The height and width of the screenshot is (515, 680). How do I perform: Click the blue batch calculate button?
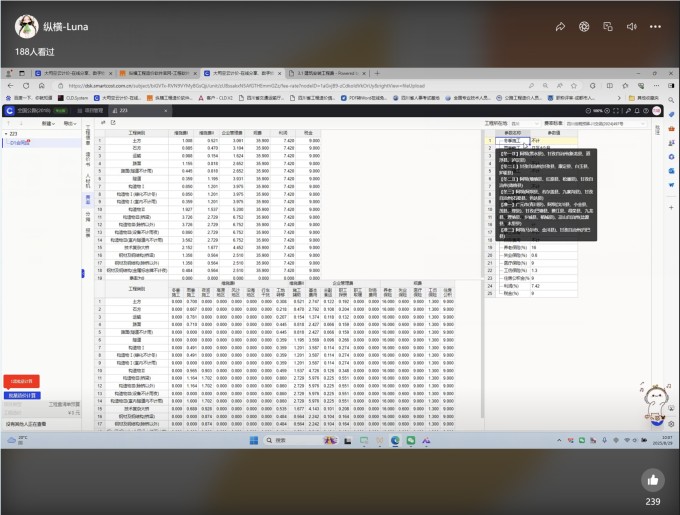pyautogui.click(x=22, y=395)
